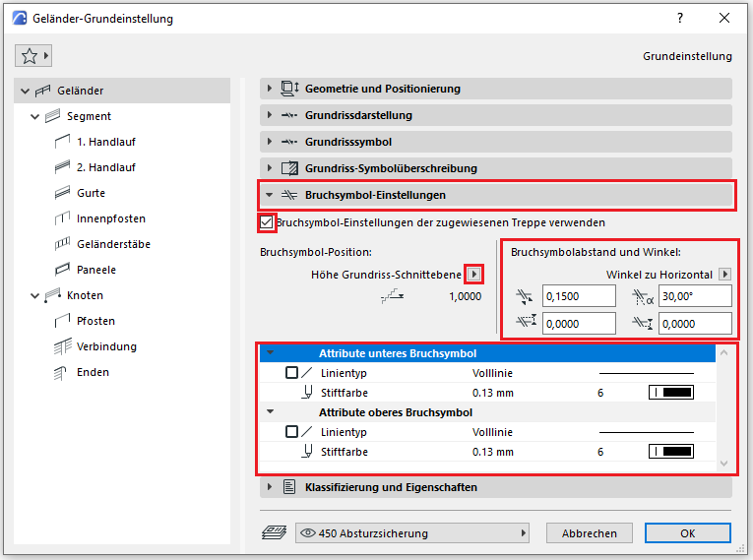Click the Paneele icon in sidebar
Viewport: 753px width, 560px height.
tap(62, 270)
